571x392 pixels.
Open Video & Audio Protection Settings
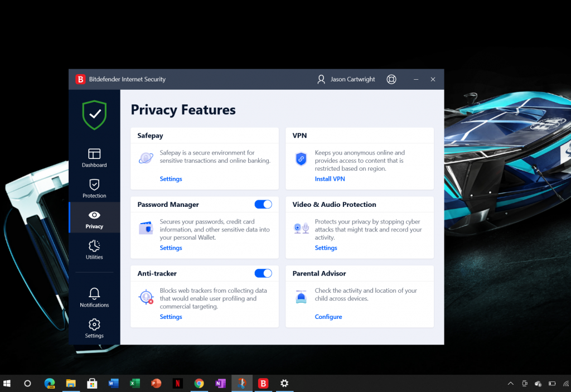click(x=326, y=248)
